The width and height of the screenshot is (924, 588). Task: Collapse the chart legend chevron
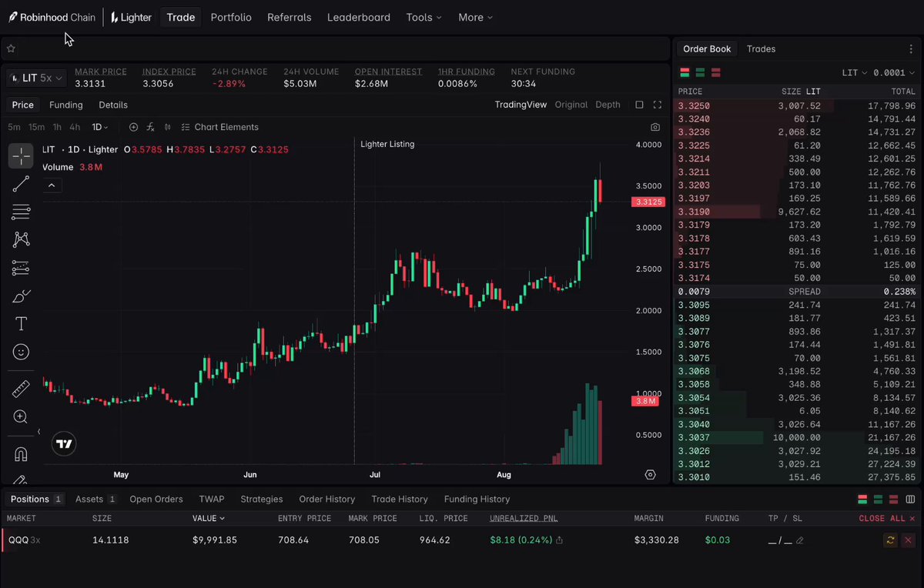point(52,185)
